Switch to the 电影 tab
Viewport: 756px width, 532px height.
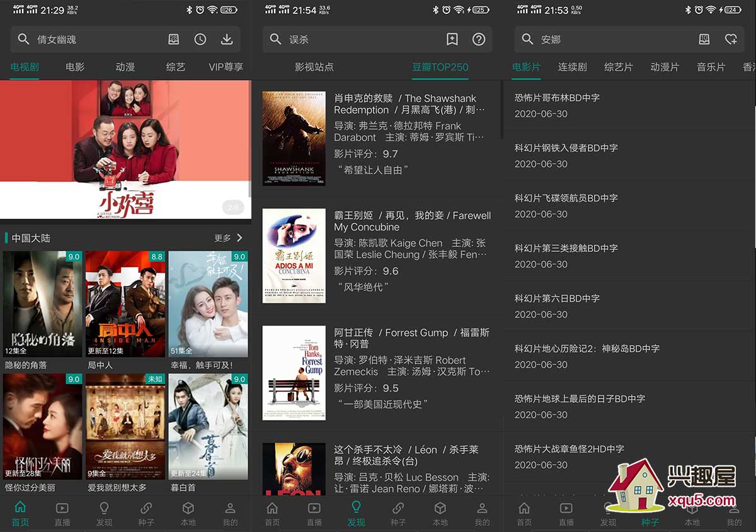(x=75, y=67)
